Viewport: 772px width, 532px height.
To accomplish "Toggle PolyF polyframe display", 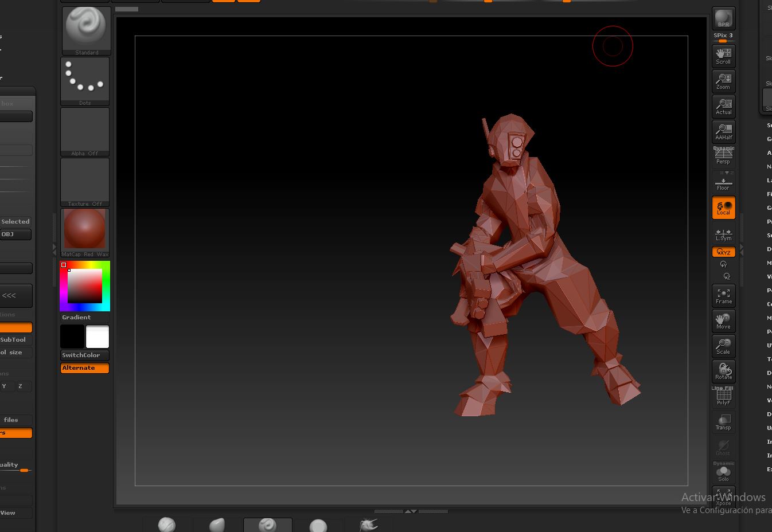I will (x=723, y=396).
